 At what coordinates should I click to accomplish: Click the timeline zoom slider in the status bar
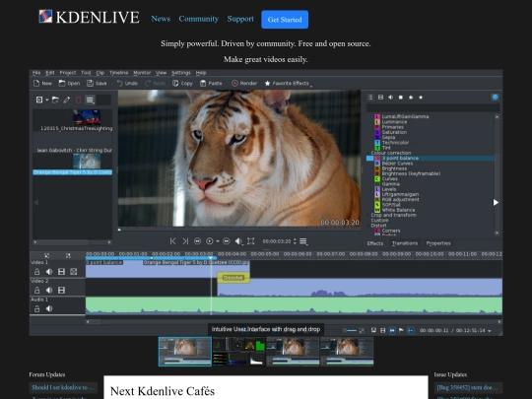coord(350,330)
